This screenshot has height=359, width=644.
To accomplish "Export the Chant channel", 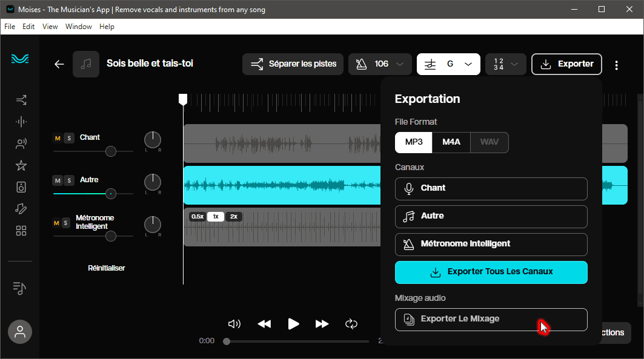I will tap(491, 189).
